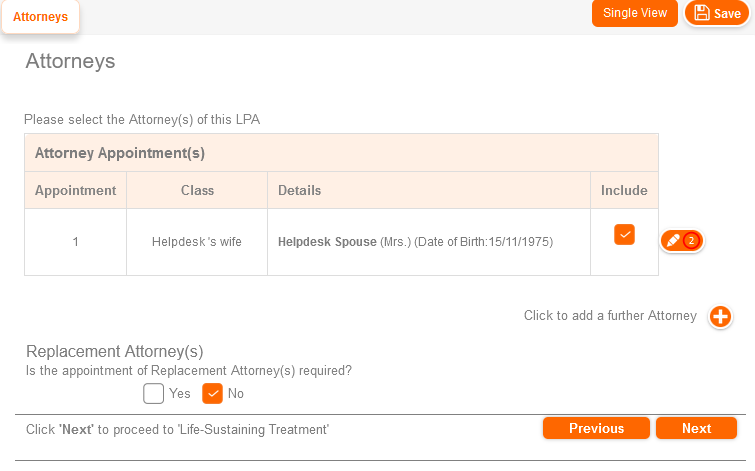Click the floppy disk Save icon
Viewport: 755px width, 471px height.
[x=702, y=13]
